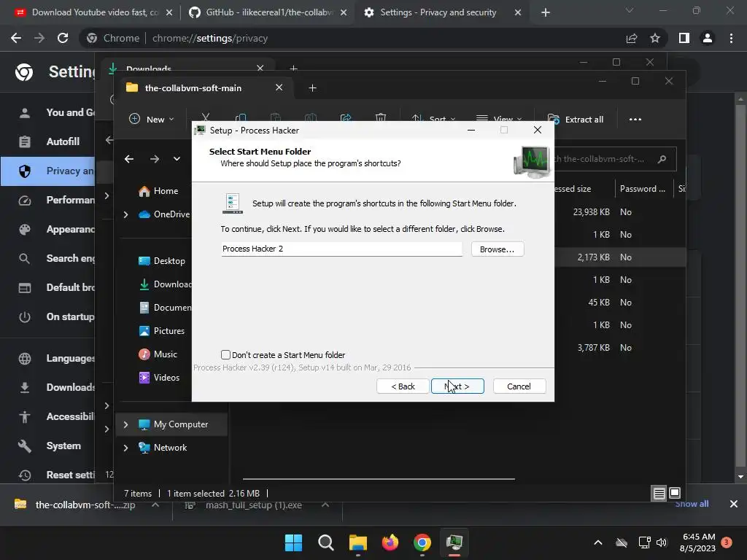This screenshot has height=560, width=747.
Task: Open Pictures in Explorer sidebar
Action: click(162, 331)
